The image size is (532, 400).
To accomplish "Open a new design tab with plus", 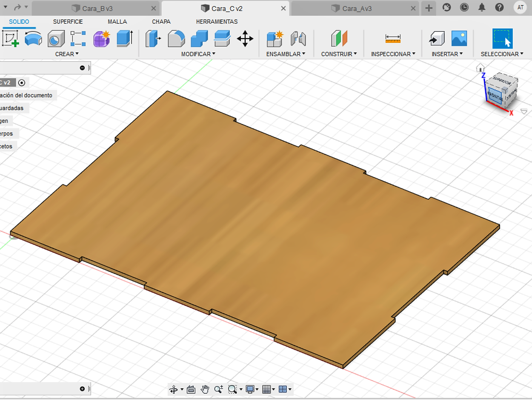I will point(429,8).
